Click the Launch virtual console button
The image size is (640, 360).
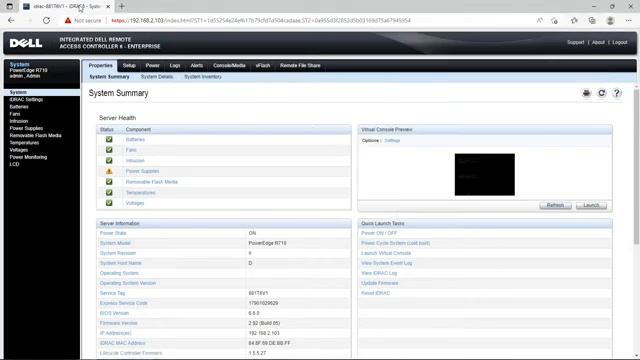(591, 205)
